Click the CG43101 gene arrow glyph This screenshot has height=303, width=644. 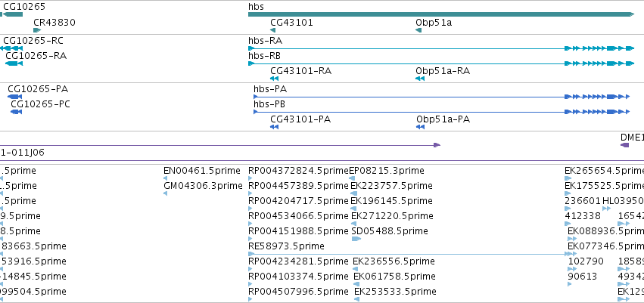point(272,30)
